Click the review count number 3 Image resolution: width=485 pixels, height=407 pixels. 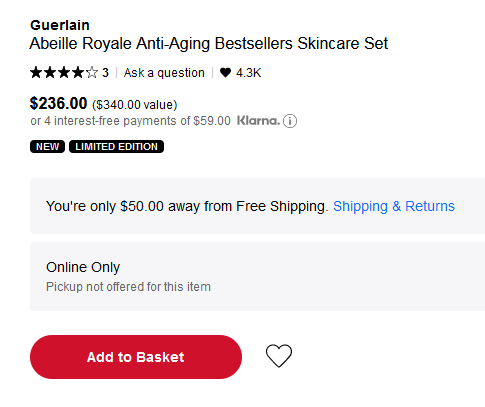[105, 73]
